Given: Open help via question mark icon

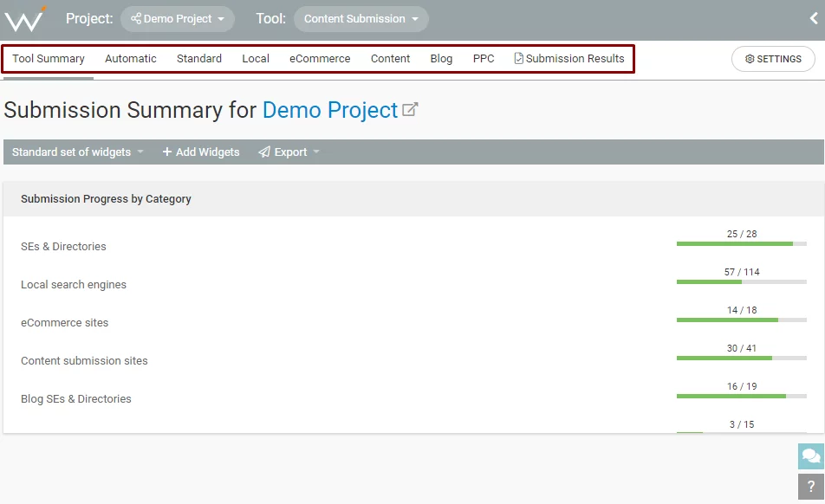Looking at the screenshot, I should (x=811, y=487).
